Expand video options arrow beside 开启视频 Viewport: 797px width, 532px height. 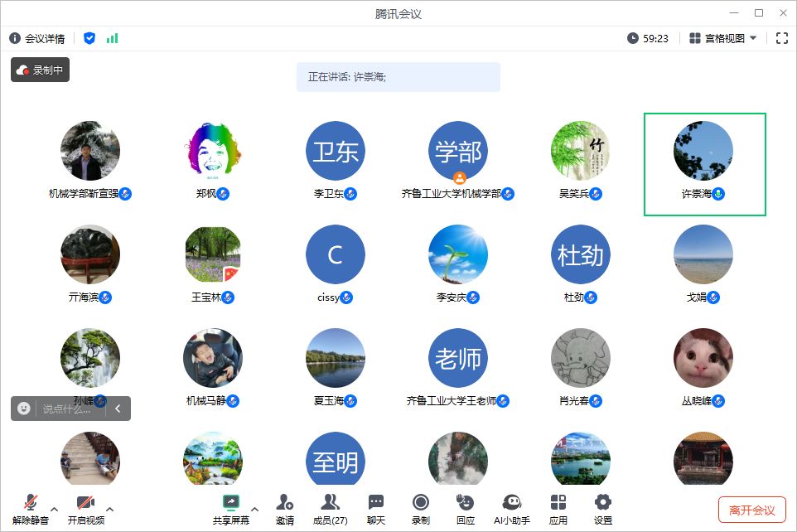pyautogui.click(x=109, y=509)
